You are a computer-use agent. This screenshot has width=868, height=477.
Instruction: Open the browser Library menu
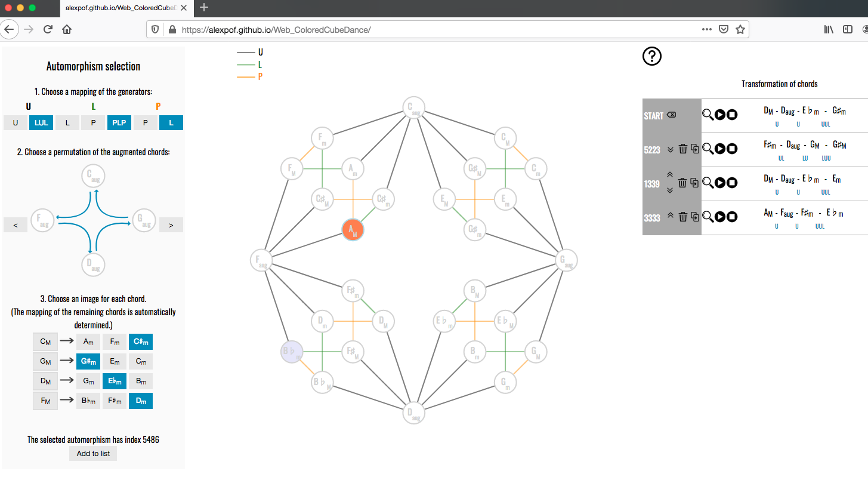tap(829, 29)
